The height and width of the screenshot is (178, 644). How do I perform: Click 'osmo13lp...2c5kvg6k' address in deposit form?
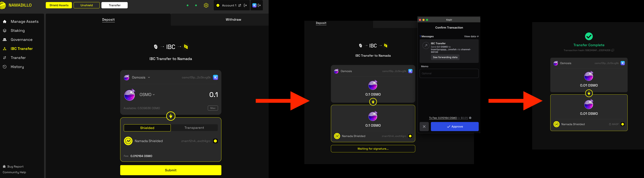pos(196,77)
